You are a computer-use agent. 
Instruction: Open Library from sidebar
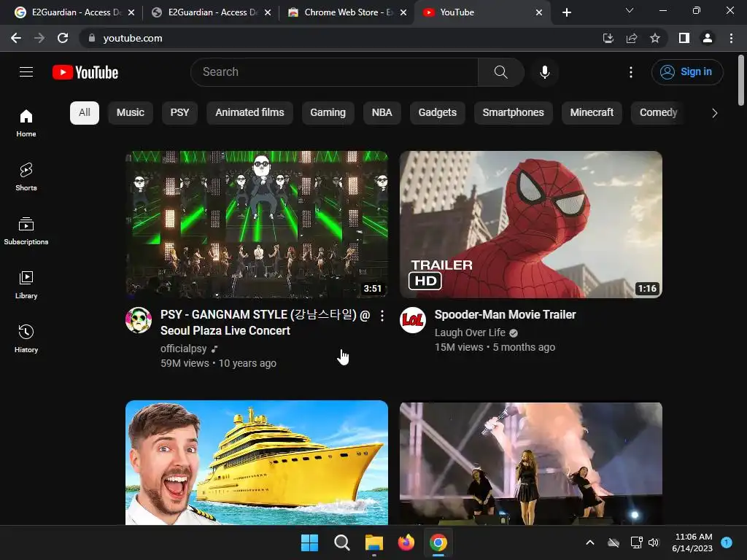[x=26, y=284]
